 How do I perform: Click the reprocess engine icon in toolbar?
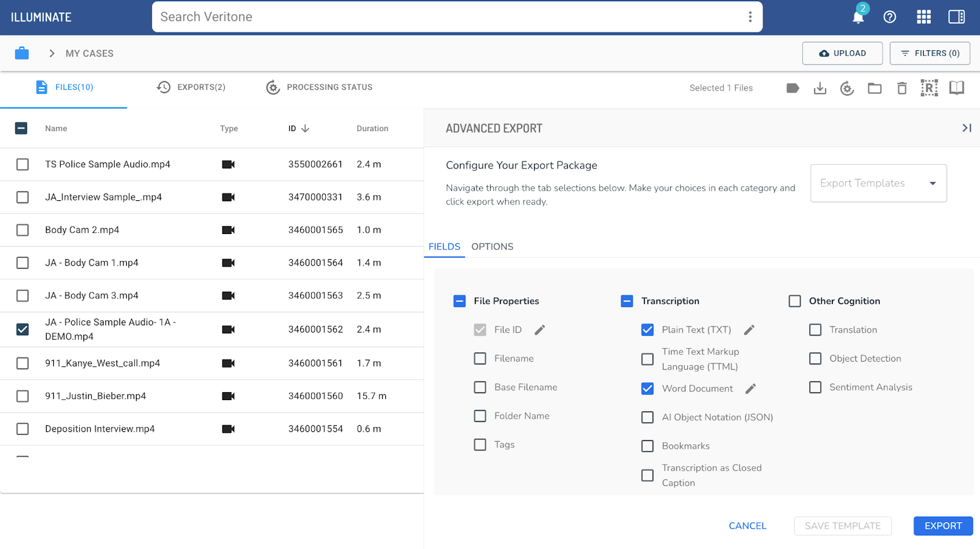tap(847, 88)
